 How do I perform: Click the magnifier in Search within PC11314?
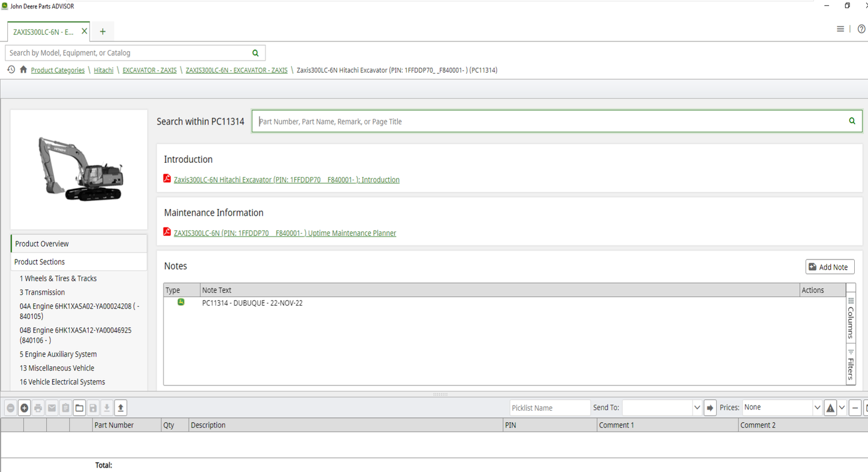coord(852,121)
